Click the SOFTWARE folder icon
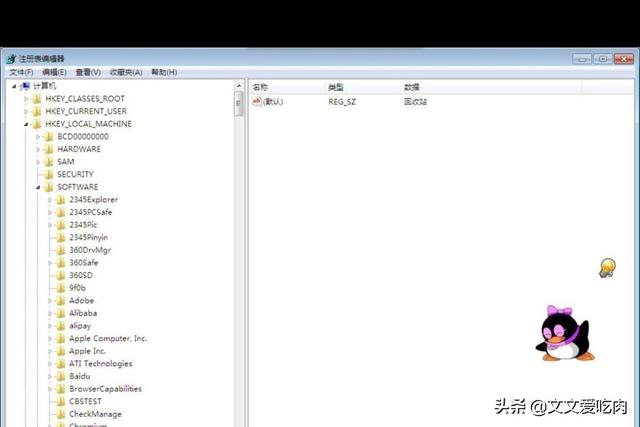Image resolution: width=640 pixels, height=427 pixels. 49,187
